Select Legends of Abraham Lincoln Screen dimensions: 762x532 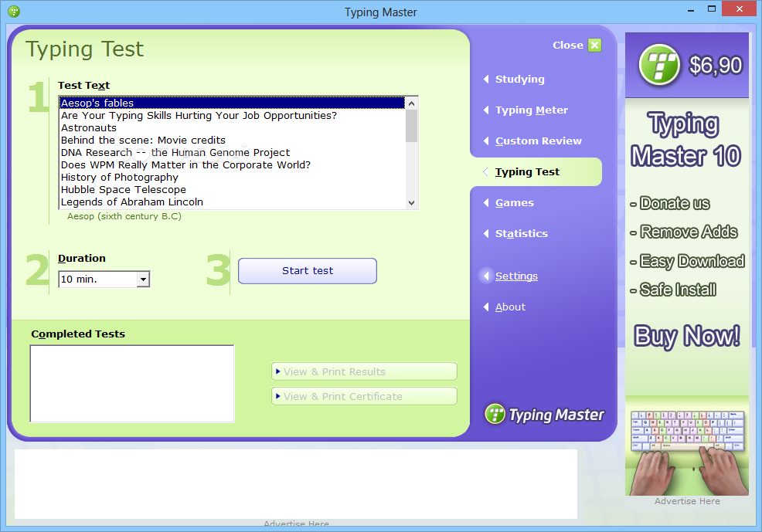(x=233, y=202)
